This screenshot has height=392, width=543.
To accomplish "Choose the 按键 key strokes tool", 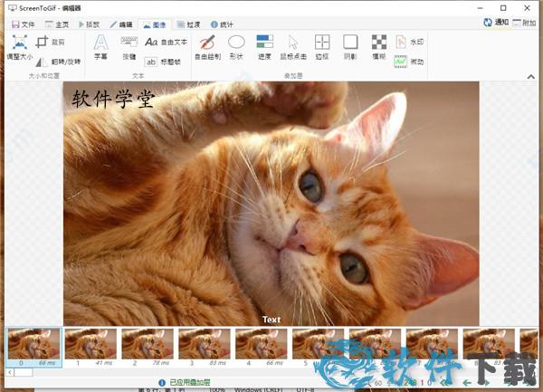I will (x=129, y=47).
